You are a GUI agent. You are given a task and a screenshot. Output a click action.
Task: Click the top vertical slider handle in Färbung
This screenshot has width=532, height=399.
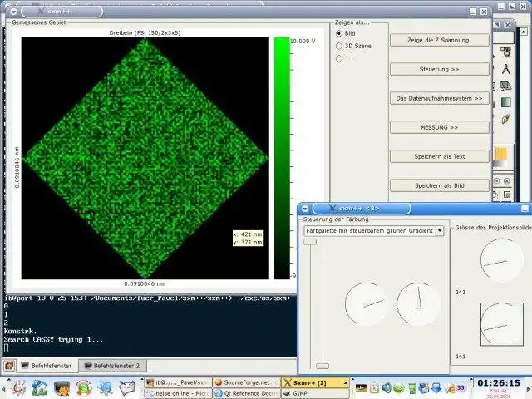pos(310,242)
